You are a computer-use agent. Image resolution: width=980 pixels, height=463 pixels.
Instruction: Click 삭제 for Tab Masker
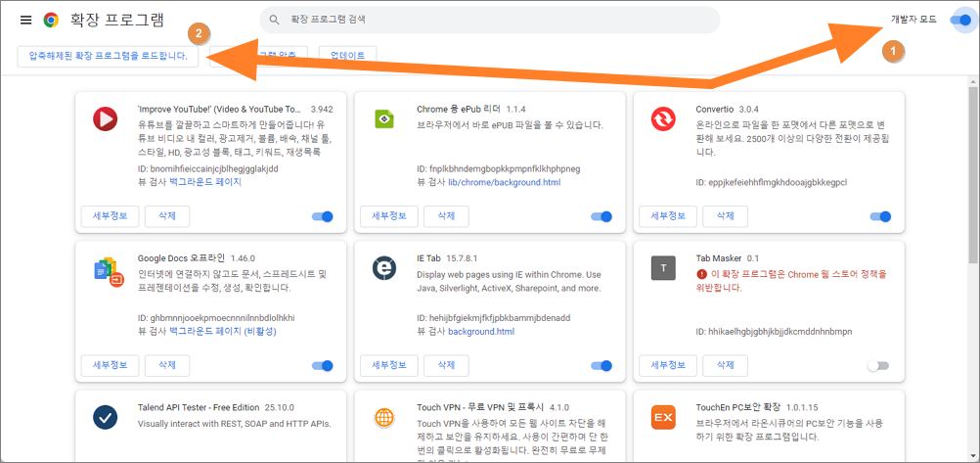click(725, 365)
